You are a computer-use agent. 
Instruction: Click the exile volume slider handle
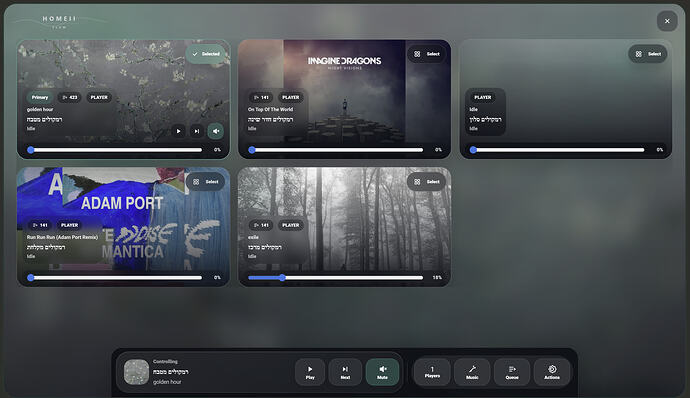pyautogui.click(x=283, y=277)
